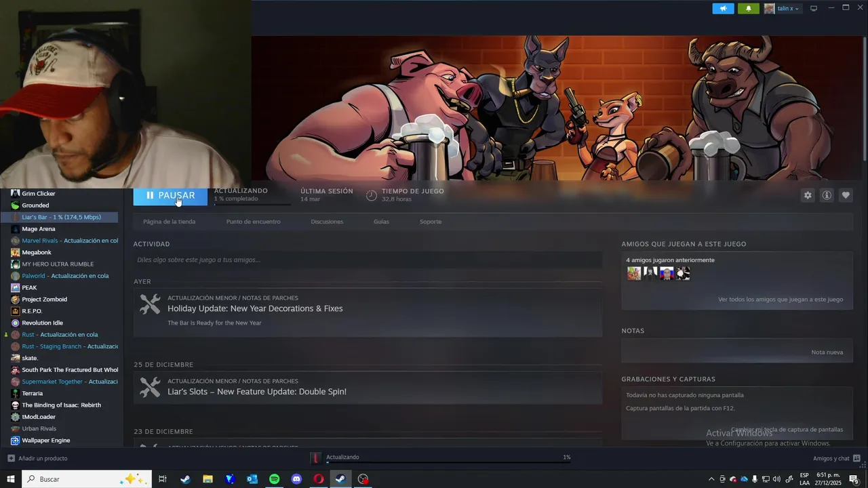Image resolution: width=868 pixels, height=488 pixels.
Task: View all friends who play this game
Action: 781,299
